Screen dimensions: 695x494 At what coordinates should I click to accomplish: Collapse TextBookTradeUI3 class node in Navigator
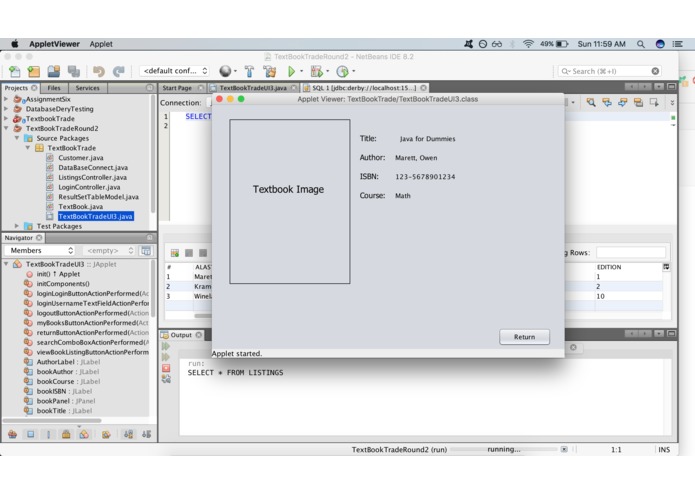click(6, 264)
